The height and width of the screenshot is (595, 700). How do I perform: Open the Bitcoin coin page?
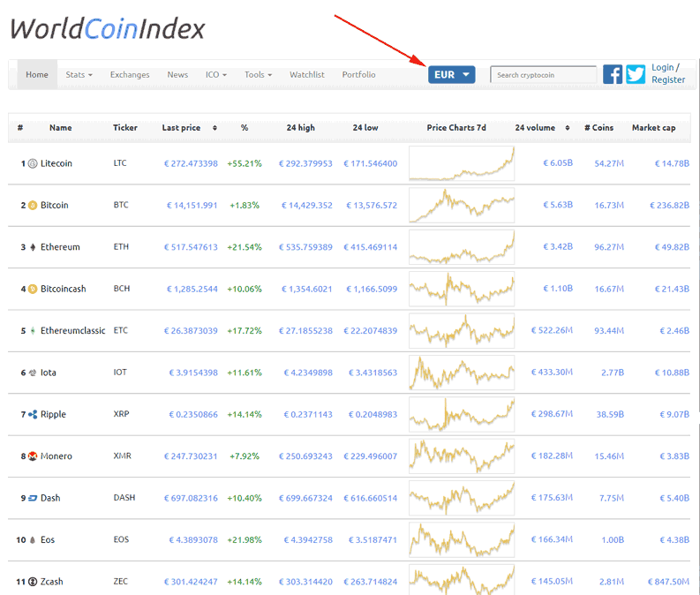(55, 206)
